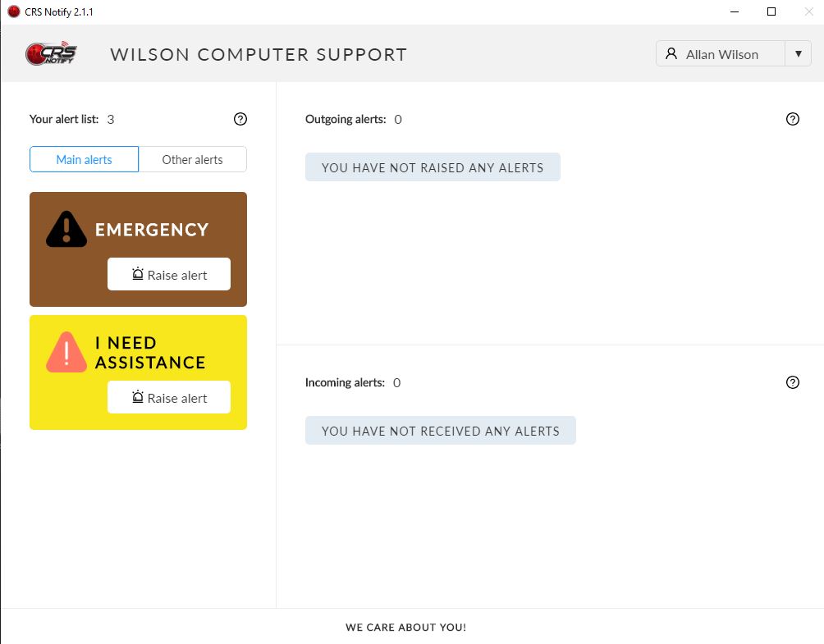Click the red assistance warning triangle icon

point(66,353)
